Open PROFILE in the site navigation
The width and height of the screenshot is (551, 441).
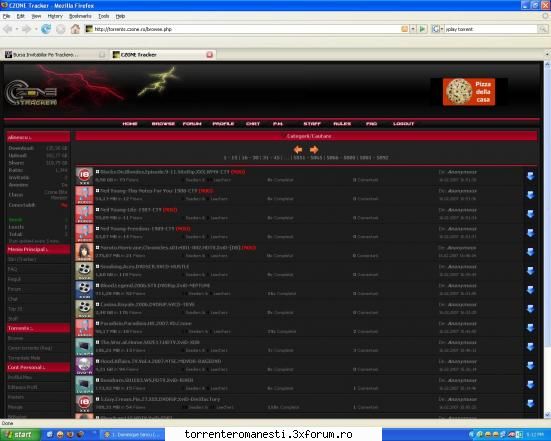[x=223, y=124]
